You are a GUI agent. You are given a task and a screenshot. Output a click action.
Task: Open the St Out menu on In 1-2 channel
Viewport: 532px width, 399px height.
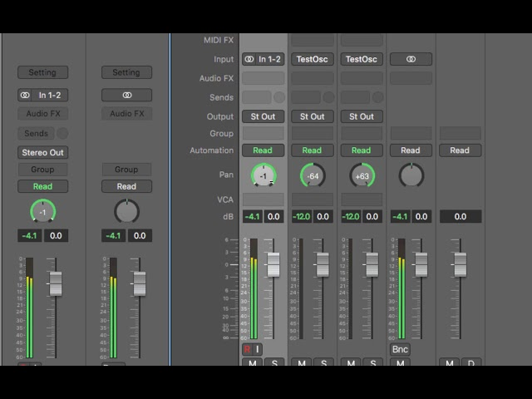263,116
